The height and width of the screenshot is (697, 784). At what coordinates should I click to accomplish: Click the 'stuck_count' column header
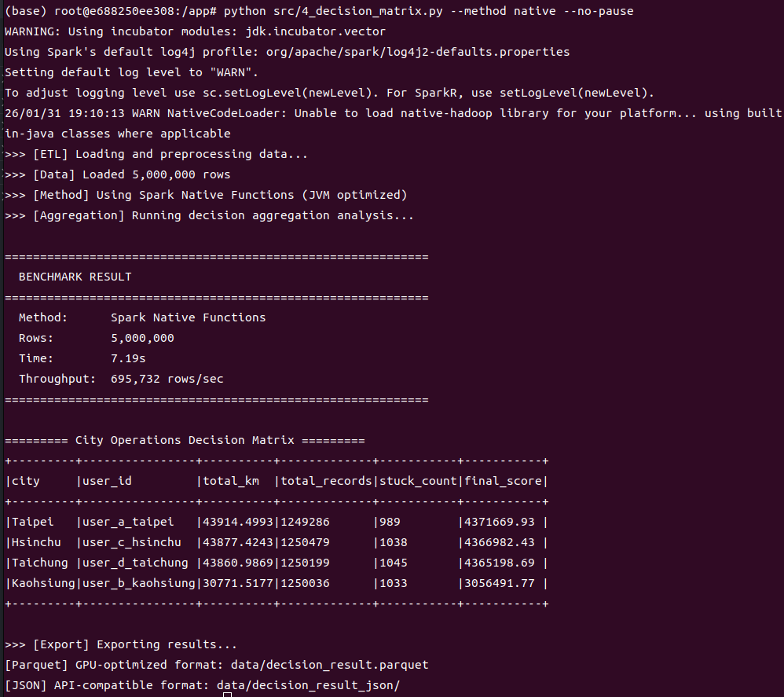coord(418,481)
